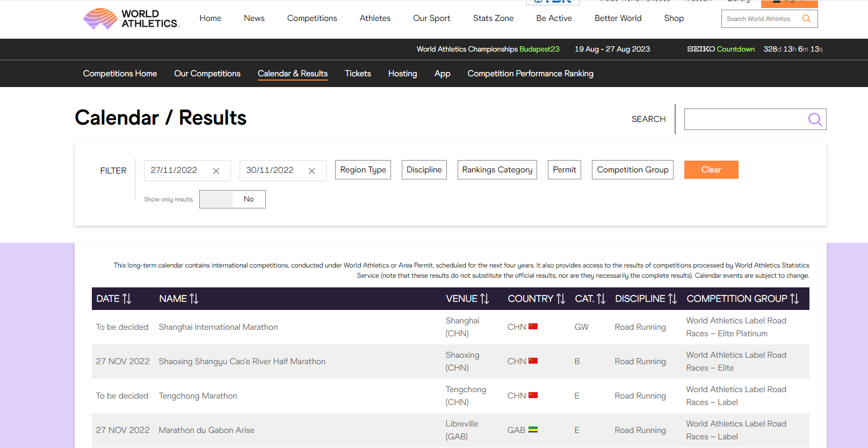
Task: Click the orange search icon in header
Action: [806, 19]
